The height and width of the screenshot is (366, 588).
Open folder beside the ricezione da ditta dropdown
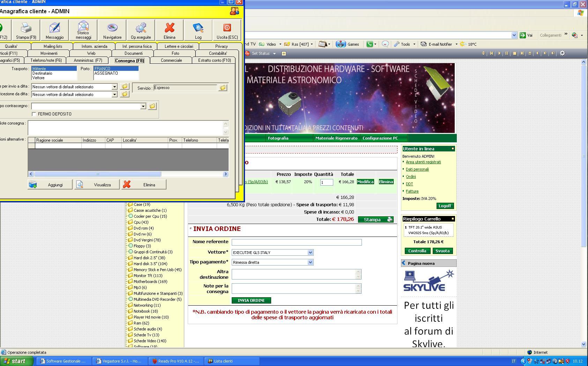pos(125,94)
